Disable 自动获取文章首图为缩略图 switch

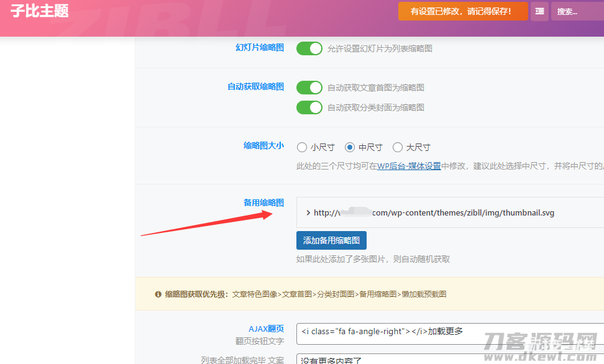tap(309, 88)
